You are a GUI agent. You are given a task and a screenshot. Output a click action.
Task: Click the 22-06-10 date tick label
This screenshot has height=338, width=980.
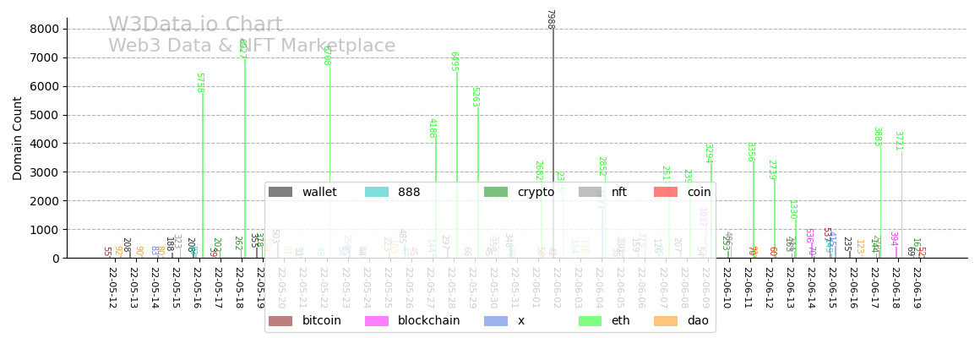726,288
